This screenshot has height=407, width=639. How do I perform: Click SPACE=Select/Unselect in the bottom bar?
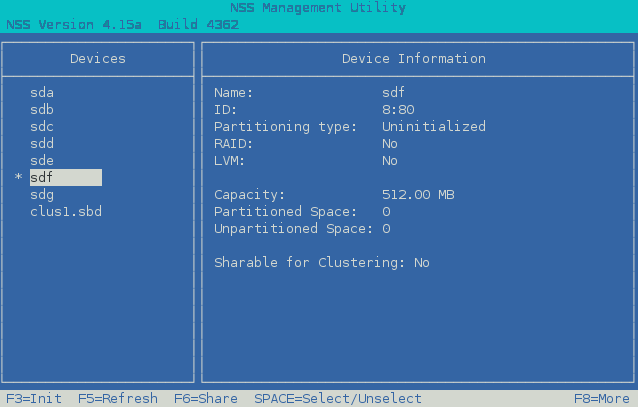[337, 399]
